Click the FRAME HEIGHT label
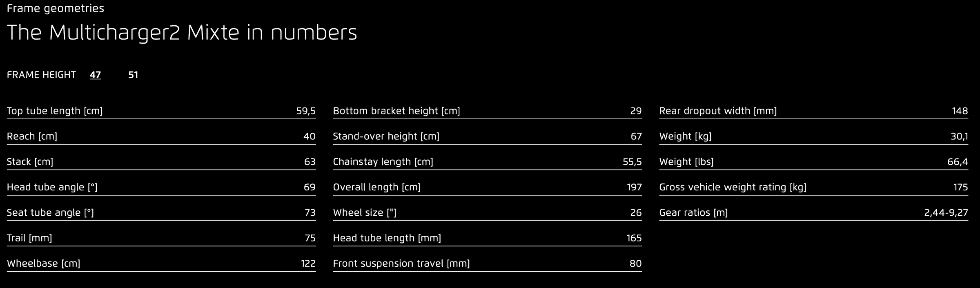Viewport: 980px width, 288px height. click(x=41, y=75)
